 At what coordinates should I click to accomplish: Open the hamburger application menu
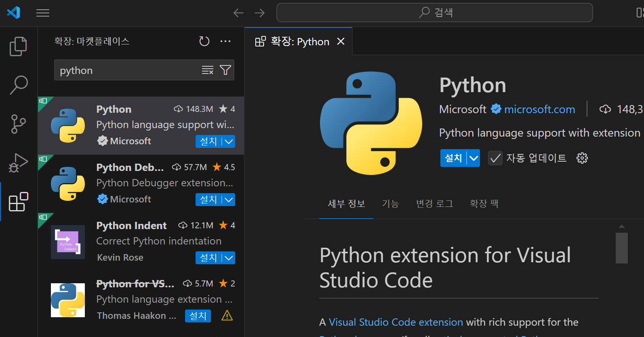pos(43,13)
